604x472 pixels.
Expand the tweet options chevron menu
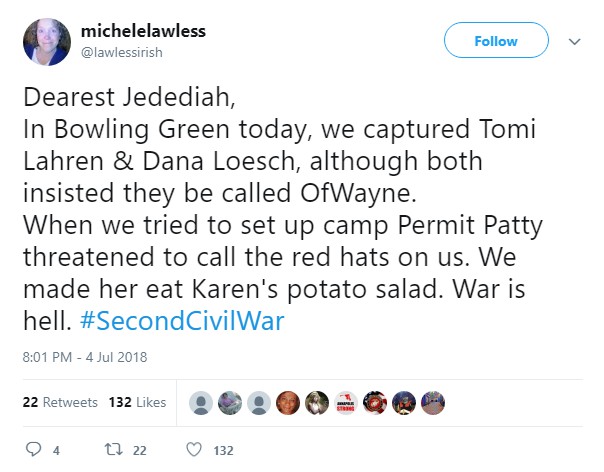[575, 42]
